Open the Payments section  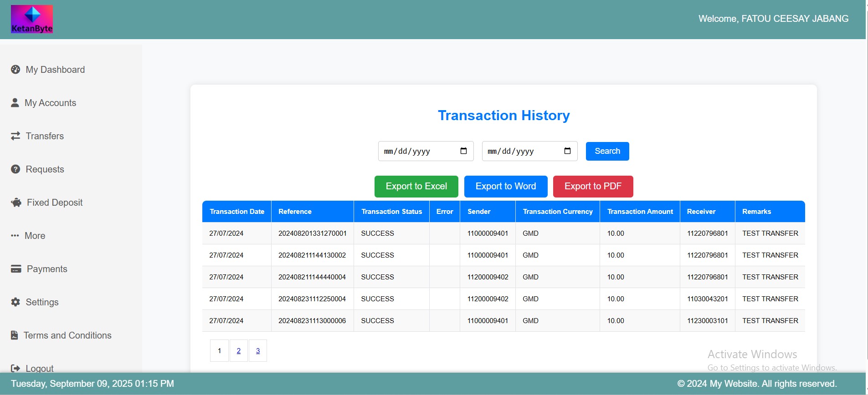tap(47, 269)
